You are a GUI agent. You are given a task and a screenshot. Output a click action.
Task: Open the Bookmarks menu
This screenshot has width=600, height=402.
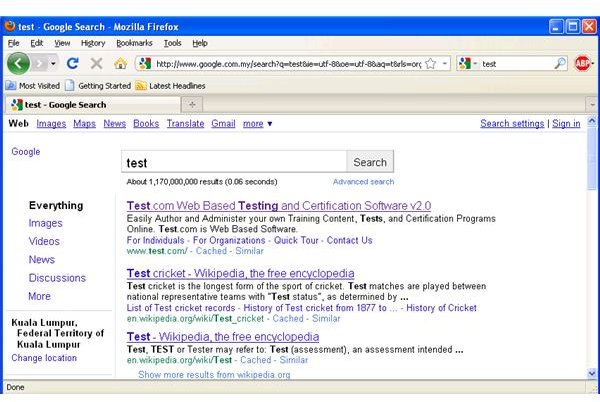click(134, 43)
